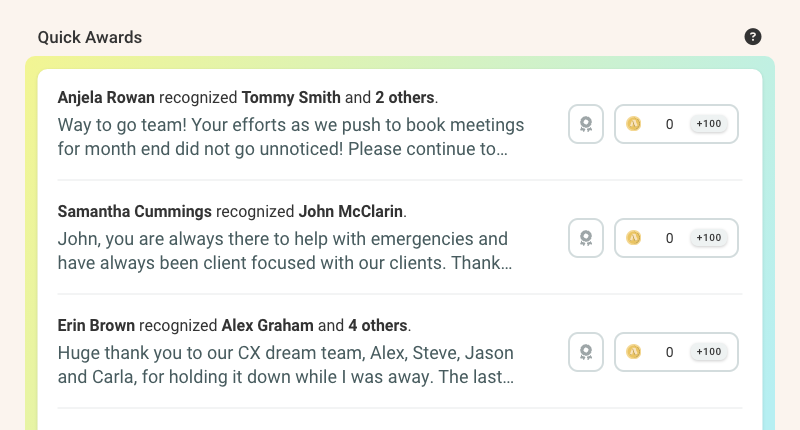
Task: Add +100 points to Samantha Cummings' recognition
Action: tap(708, 238)
